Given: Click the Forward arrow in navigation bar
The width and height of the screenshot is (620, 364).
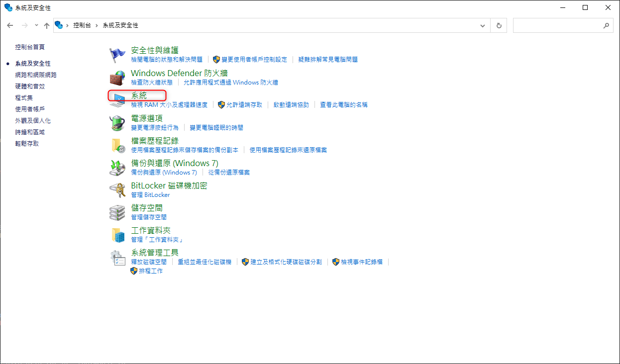Looking at the screenshot, I should [x=24, y=25].
